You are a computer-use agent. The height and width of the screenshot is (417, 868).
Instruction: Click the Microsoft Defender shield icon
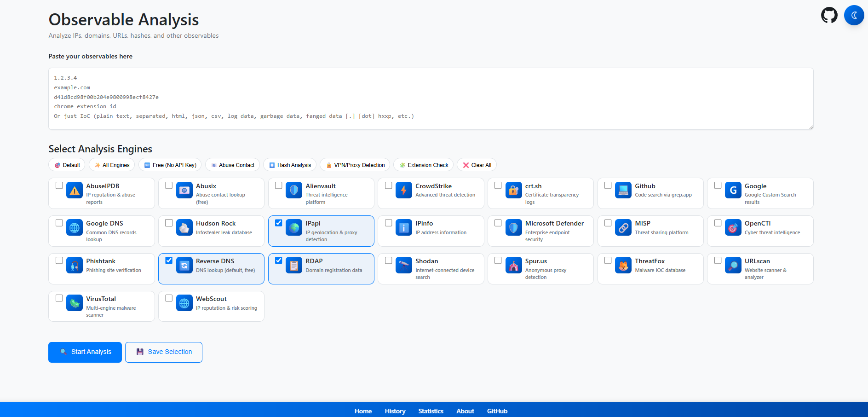514,227
